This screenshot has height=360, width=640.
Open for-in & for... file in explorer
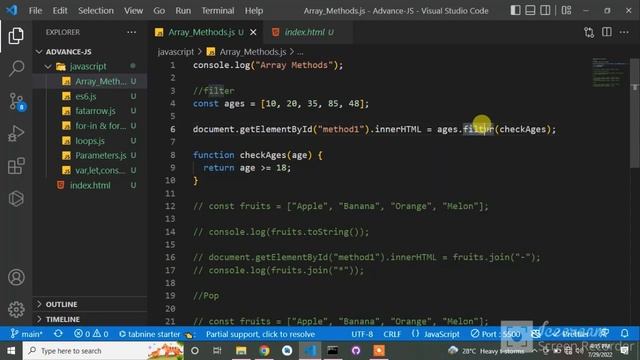pyautogui.click(x=90, y=126)
